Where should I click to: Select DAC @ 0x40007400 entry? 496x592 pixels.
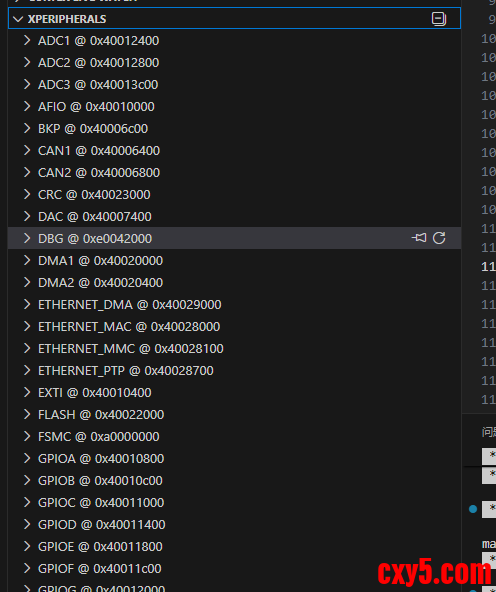[234, 217]
